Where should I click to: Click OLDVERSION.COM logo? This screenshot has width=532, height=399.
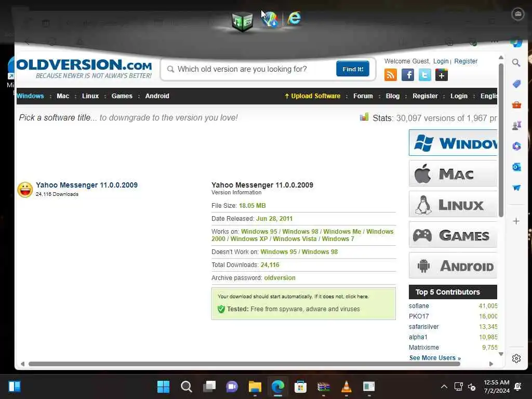84,69
